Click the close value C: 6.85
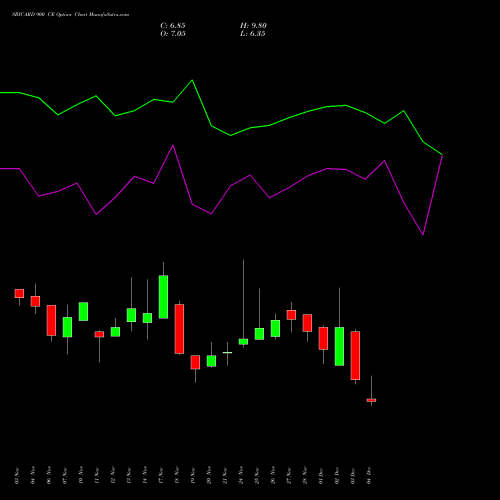 point(173,26)
